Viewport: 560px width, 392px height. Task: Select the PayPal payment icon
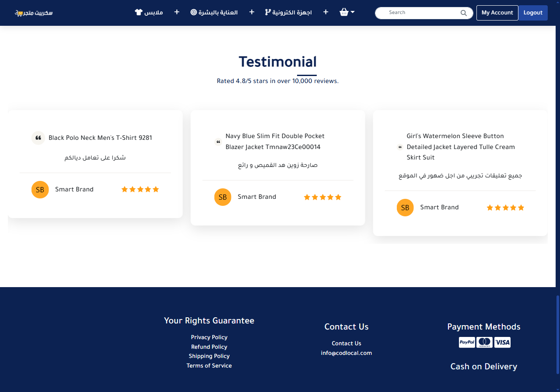[467, 342]
